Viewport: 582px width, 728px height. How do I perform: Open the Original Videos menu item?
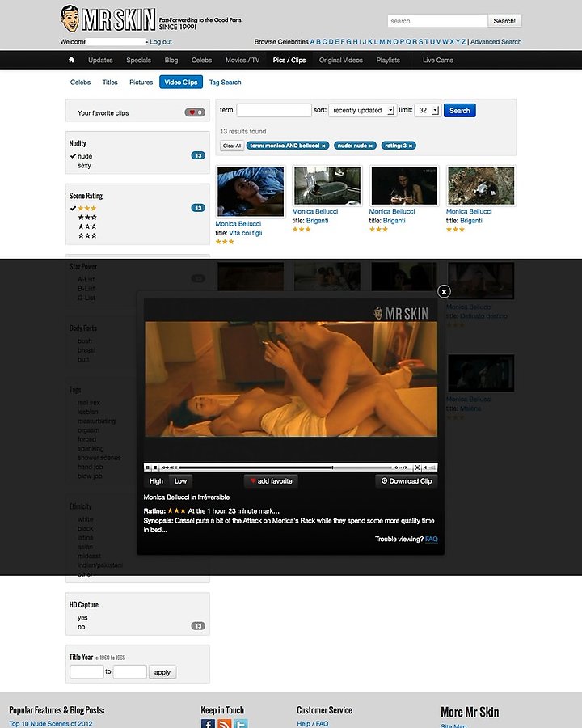[340, 60]
